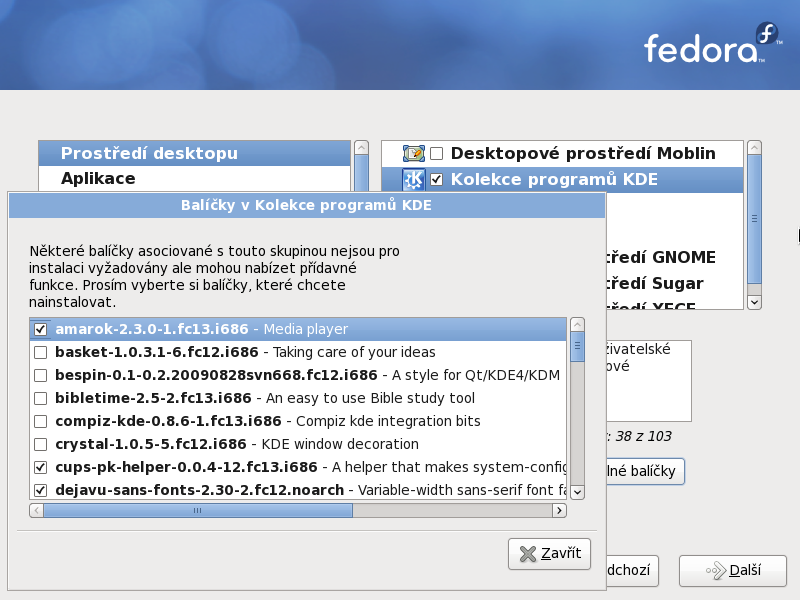Close the package dialog with Zavřít
Screen dimensions: 800x600
[549, 554]
